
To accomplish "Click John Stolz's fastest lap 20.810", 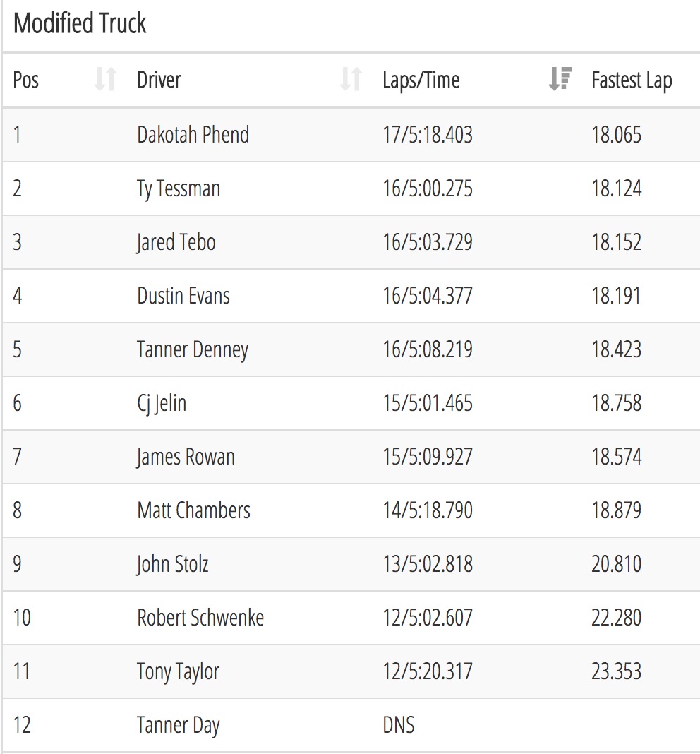I will pyautogui.click(x=616, y=563).
